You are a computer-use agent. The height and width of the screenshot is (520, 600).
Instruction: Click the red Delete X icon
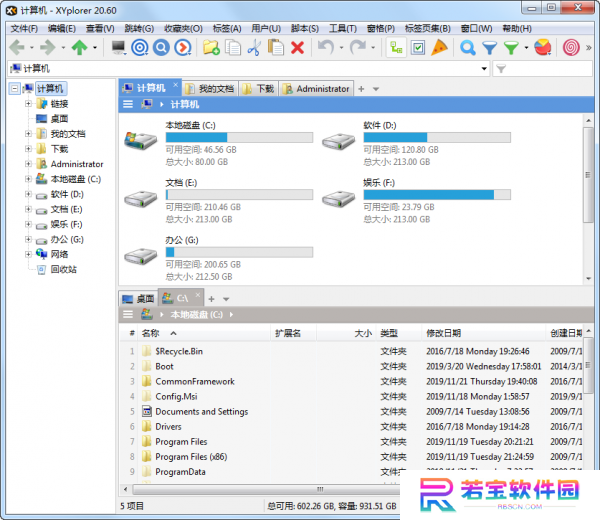(x=297, y=47)
